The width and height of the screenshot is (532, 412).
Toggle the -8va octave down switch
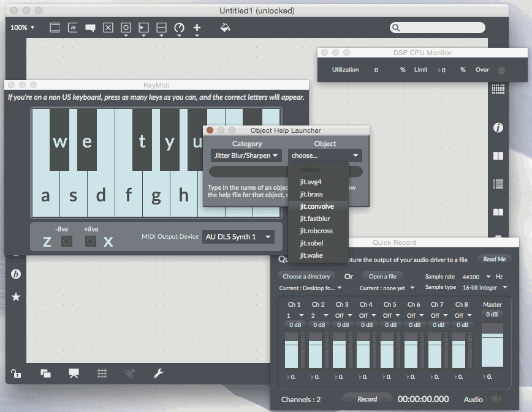coord(67,241)
